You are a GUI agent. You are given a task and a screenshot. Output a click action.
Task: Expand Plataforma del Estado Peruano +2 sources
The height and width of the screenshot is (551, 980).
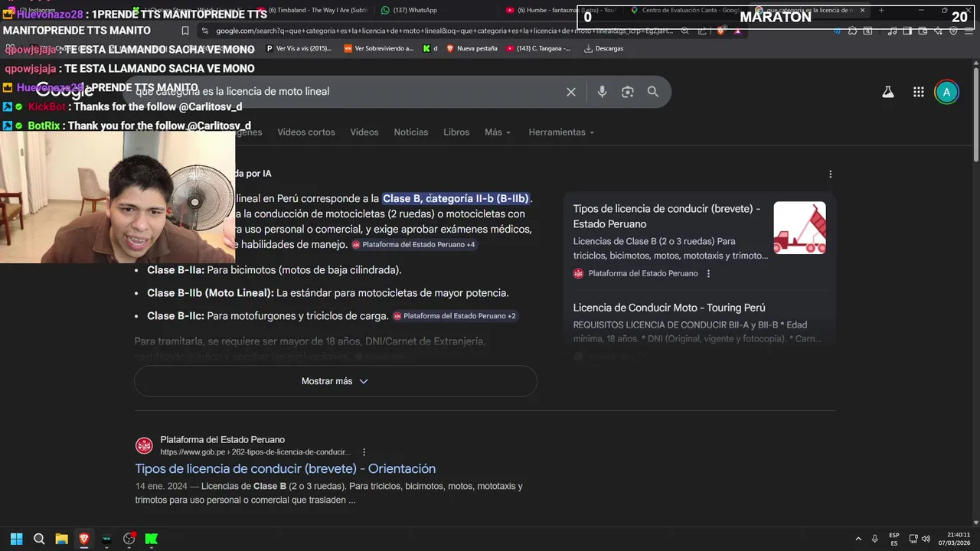click(455, 316)
